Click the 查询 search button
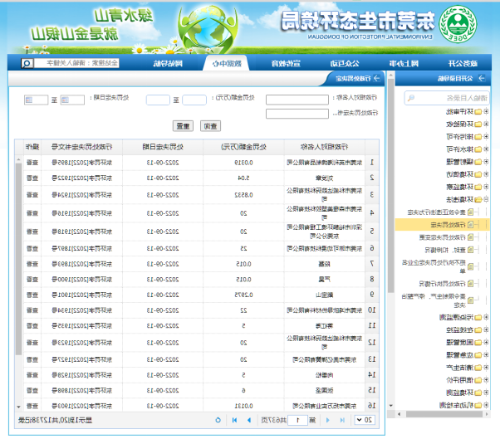This screenshot has height=439, width=500. 210,126
